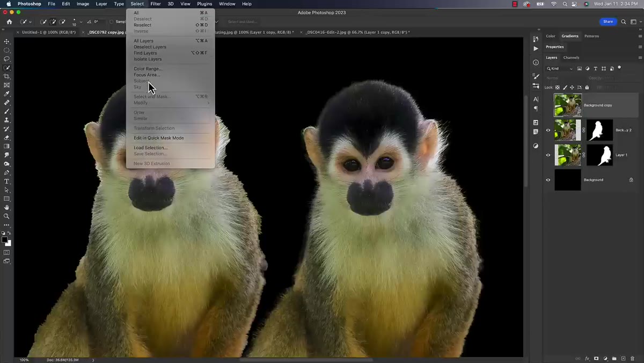Select the Hand tool
The image size is (644, 363).
[x=7, y=207]
